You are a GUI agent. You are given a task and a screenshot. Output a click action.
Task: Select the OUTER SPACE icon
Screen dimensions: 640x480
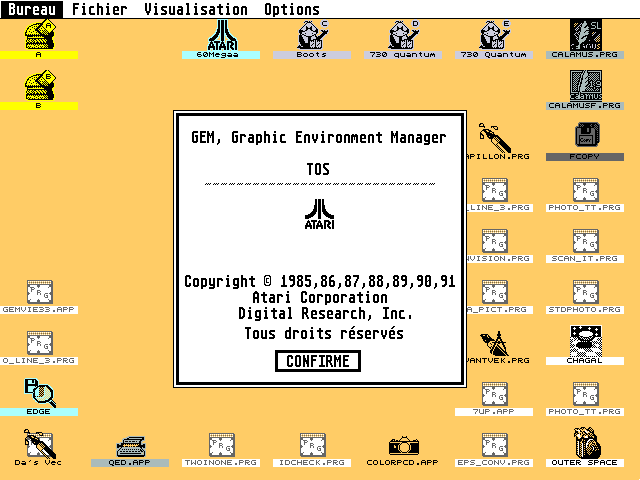coord(586,443)
